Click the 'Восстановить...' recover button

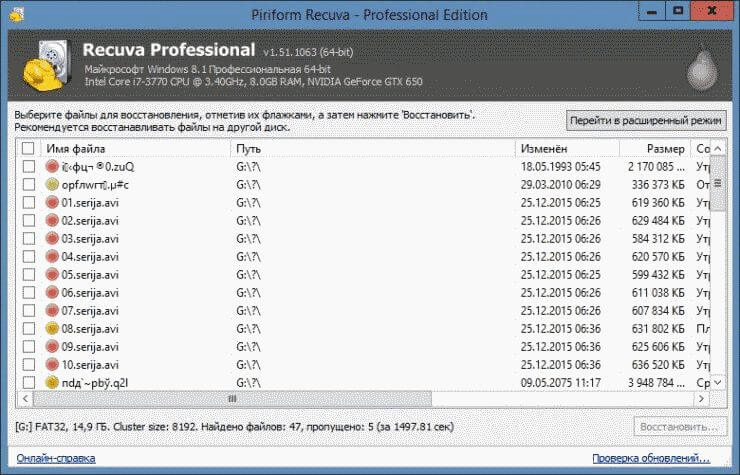680,426
